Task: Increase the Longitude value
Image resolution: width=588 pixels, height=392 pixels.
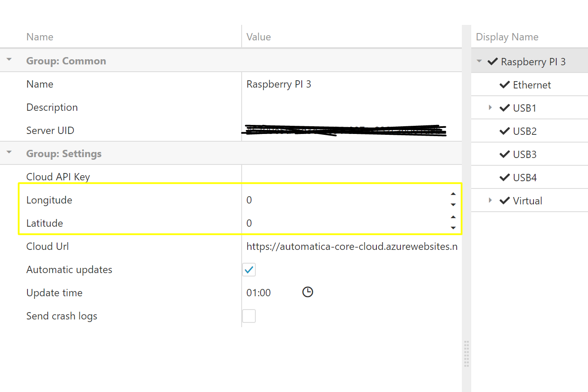Action: [453, 194]
